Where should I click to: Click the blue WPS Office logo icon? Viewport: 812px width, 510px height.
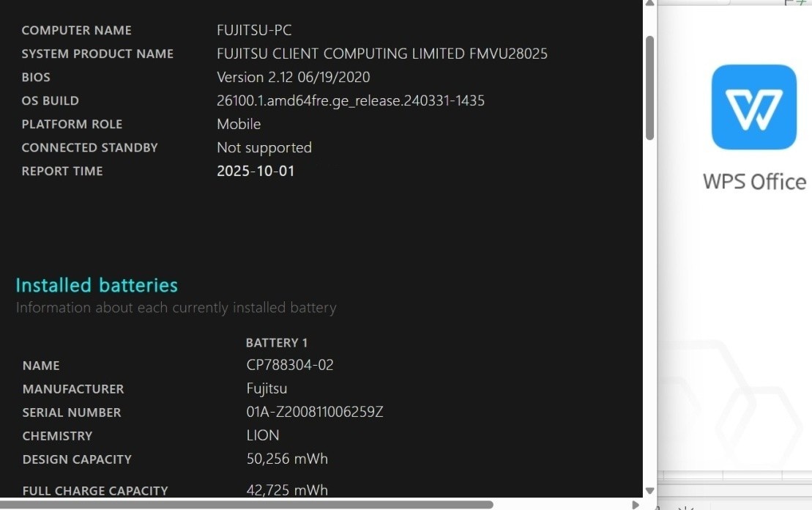754,107
